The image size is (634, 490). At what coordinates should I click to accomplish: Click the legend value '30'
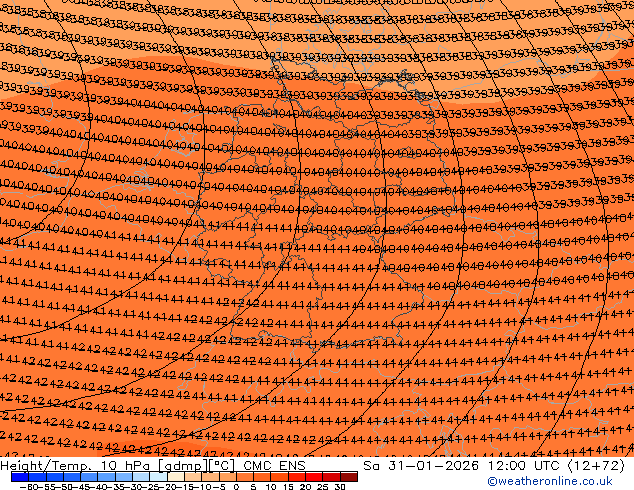point(340,487)
